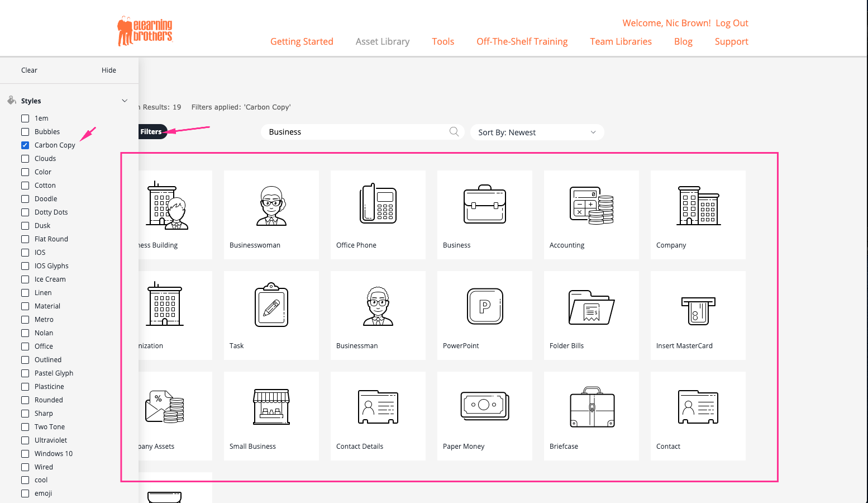Open the Sort By Newest dropdown
868x503 pixels.
(x=536, y=132)
